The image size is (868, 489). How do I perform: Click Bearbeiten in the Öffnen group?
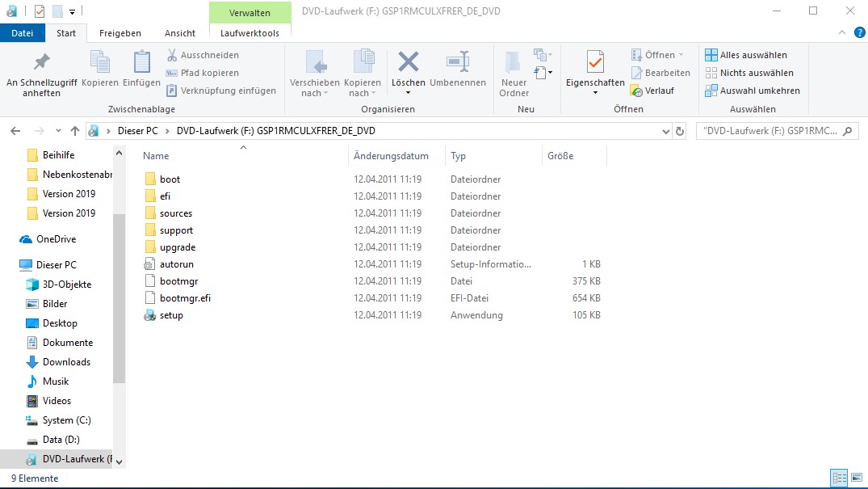tap(661, 73)
